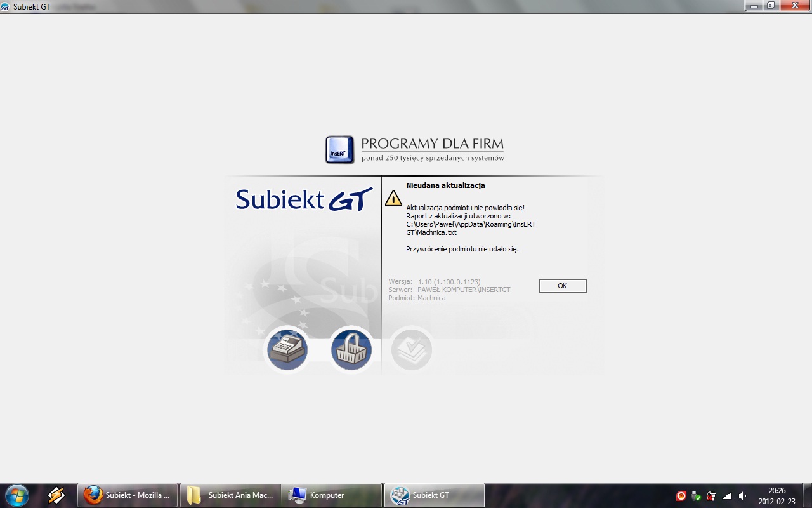Click 'Aktualizacja podmiotu nie powiodła się' message
Image resolution: width=812 pixels, height=508 pixels.
465,208
